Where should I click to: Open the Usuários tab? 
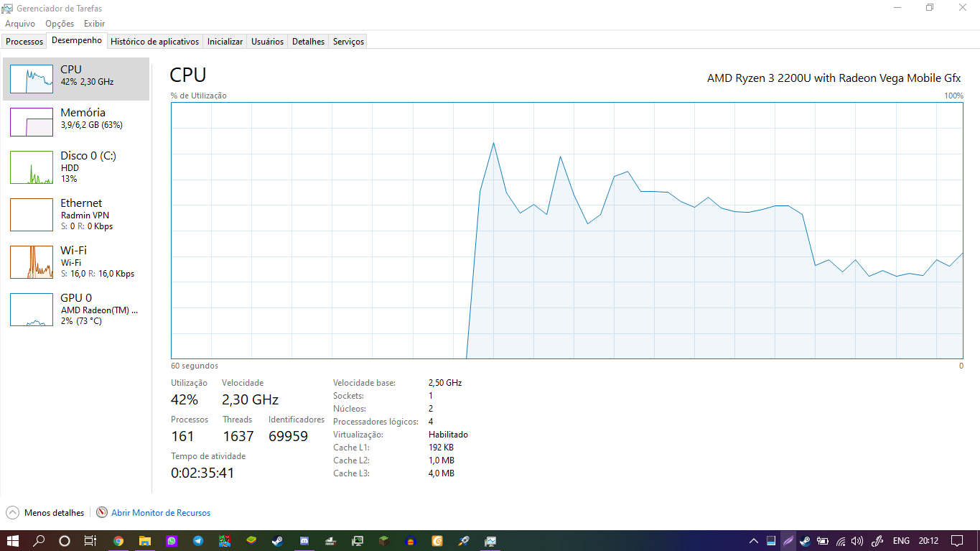tap(267, 42)
